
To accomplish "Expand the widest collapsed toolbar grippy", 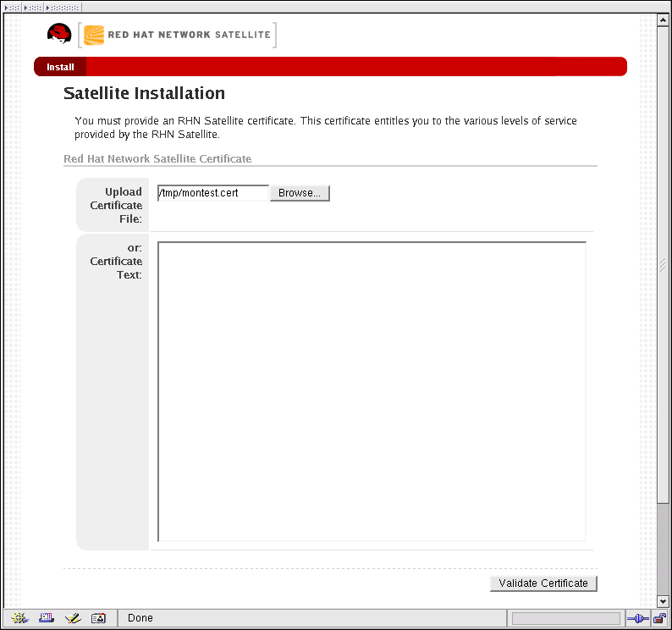I will pos(63,8).
